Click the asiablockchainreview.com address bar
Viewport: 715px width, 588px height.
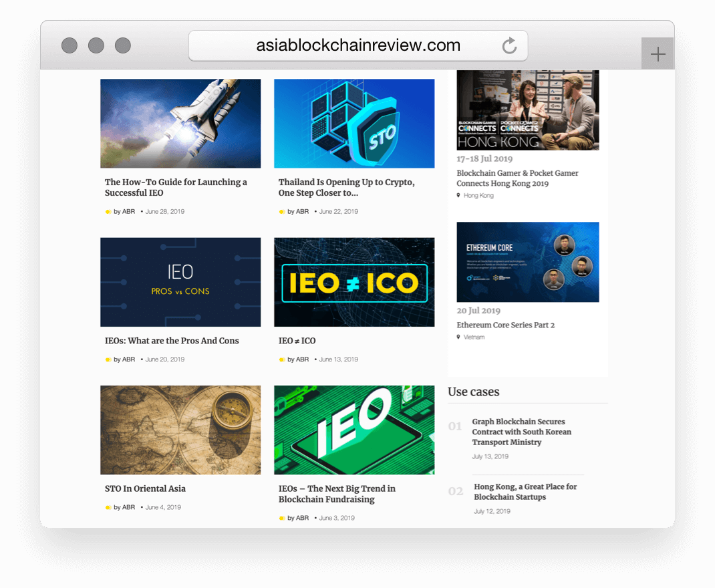357,46
